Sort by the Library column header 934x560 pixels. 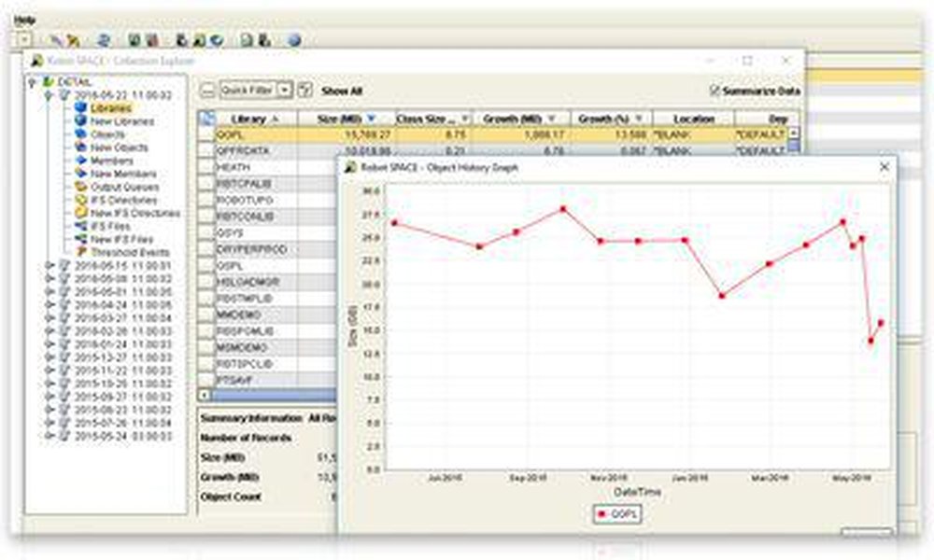[256, 119]
